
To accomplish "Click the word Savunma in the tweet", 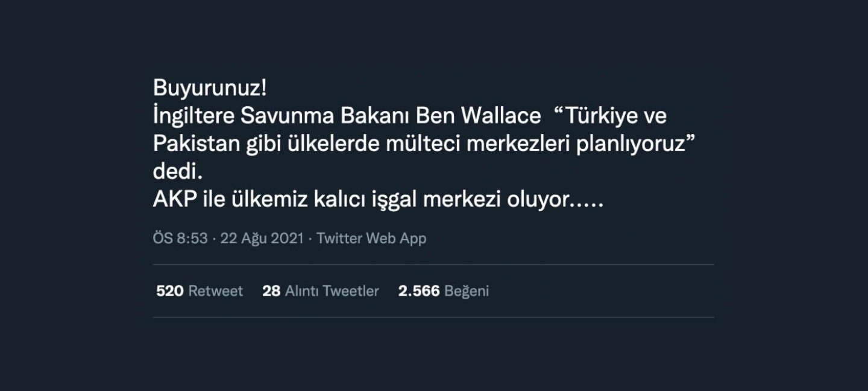I will click(275, 116).
